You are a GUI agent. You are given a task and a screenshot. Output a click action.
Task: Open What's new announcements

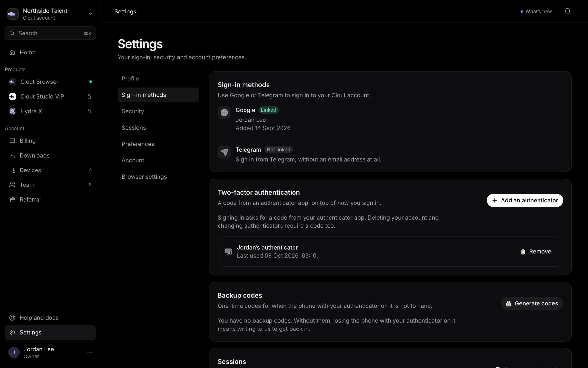pyautogui.click(x=536, y=11)
